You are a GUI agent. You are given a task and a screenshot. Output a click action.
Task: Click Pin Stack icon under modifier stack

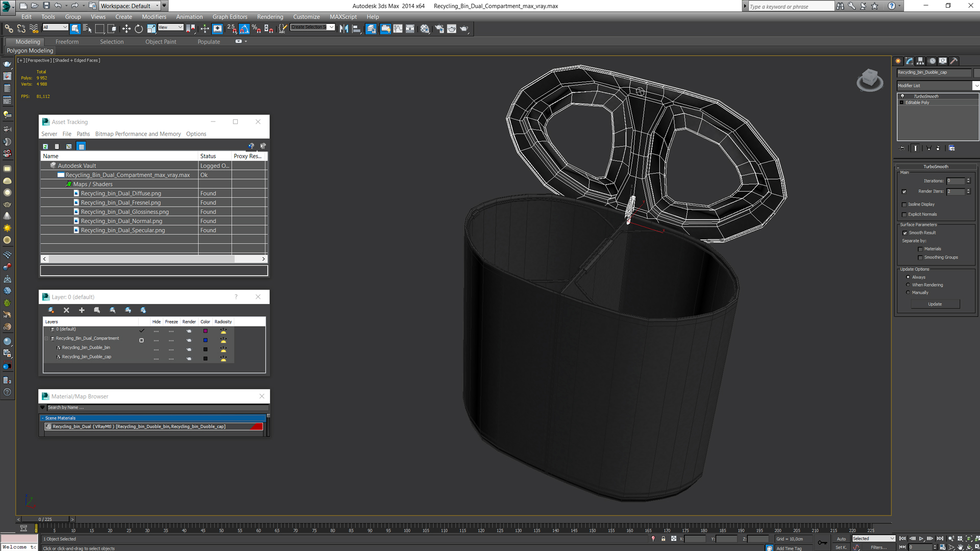click(x=902, y=148)
